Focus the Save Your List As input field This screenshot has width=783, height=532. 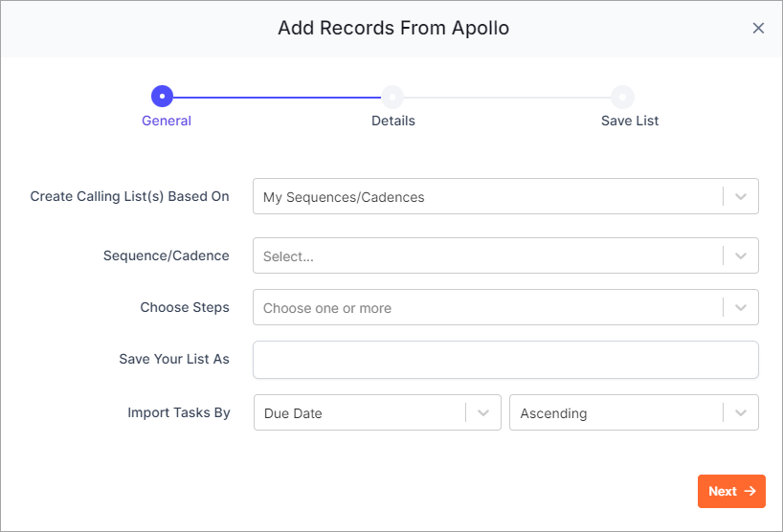(x=505, y=360)
